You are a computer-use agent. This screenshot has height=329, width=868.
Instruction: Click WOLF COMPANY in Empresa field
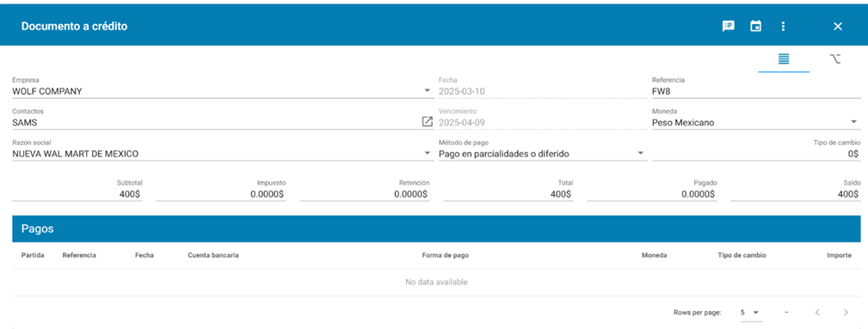(x=47, y=91)
